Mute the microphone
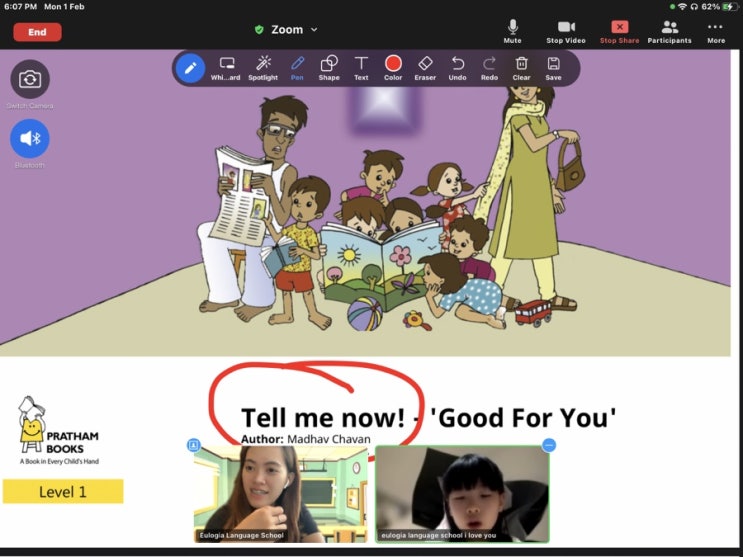The image size is (743, 557). coord(512,32)
